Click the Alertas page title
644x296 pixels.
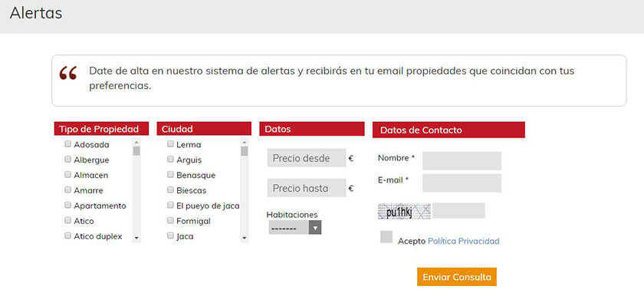click(x=36, y=13)
